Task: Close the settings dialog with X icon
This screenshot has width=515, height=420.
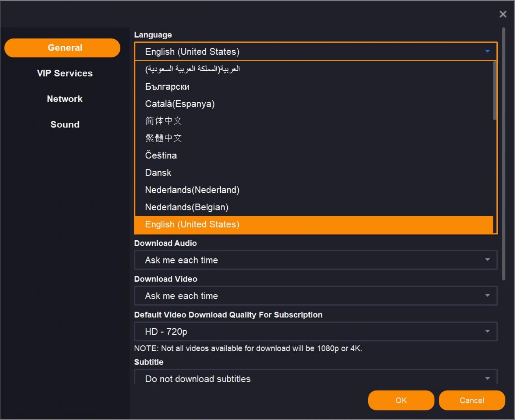Action: pos(502,14)
